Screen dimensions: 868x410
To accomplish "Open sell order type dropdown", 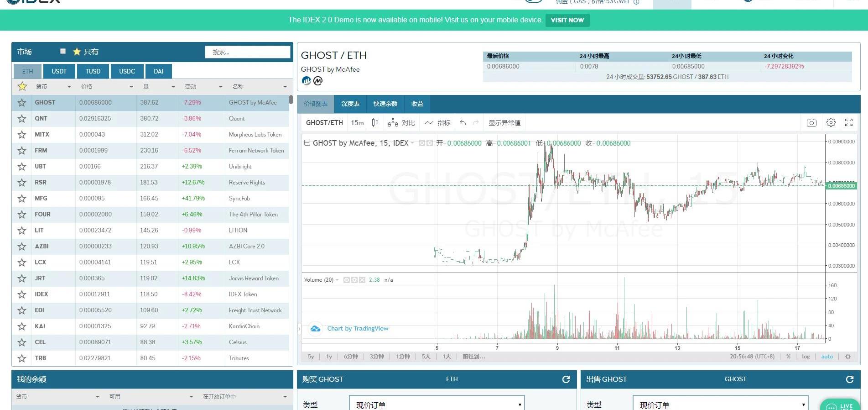I will 721,405.
